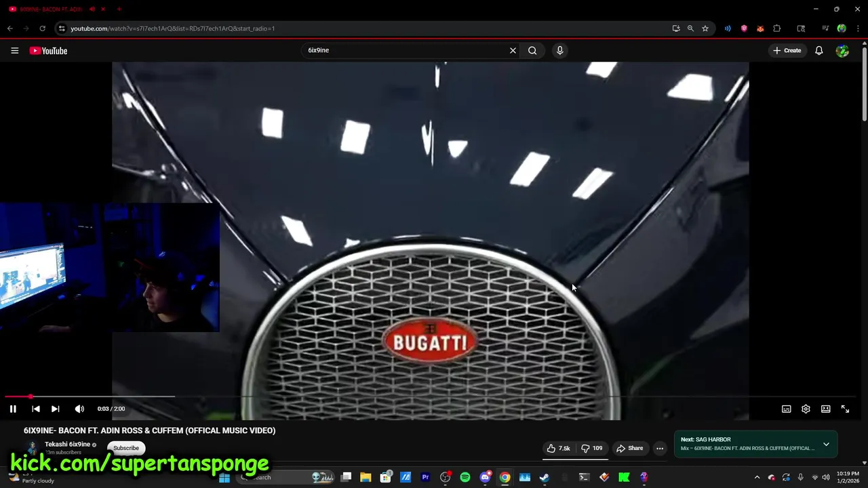This screenshot has height=488, width=868.
Task: Open the Chrome three-dot menu
Action: 859,28
